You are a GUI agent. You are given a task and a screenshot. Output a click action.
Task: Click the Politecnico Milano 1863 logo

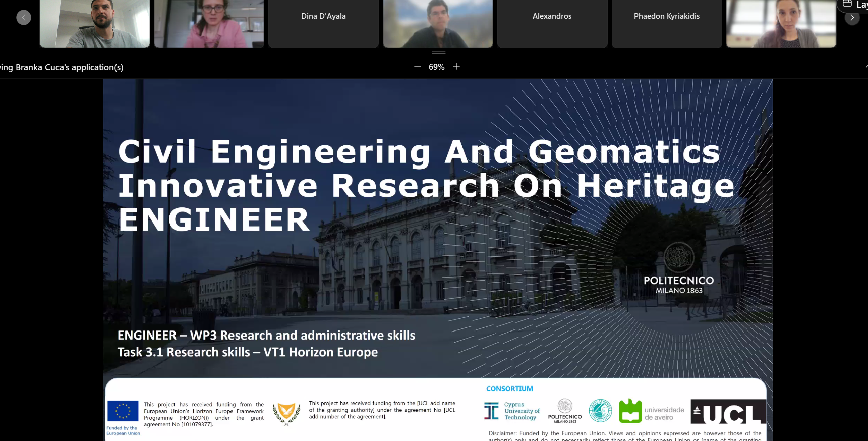[679, 268]
